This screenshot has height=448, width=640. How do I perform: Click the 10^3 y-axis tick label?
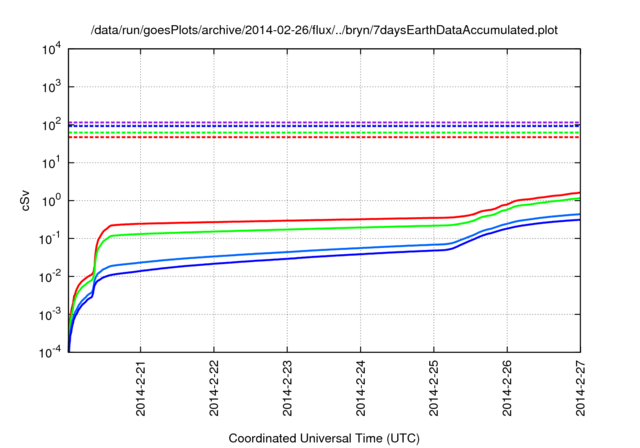coord(51,86)
